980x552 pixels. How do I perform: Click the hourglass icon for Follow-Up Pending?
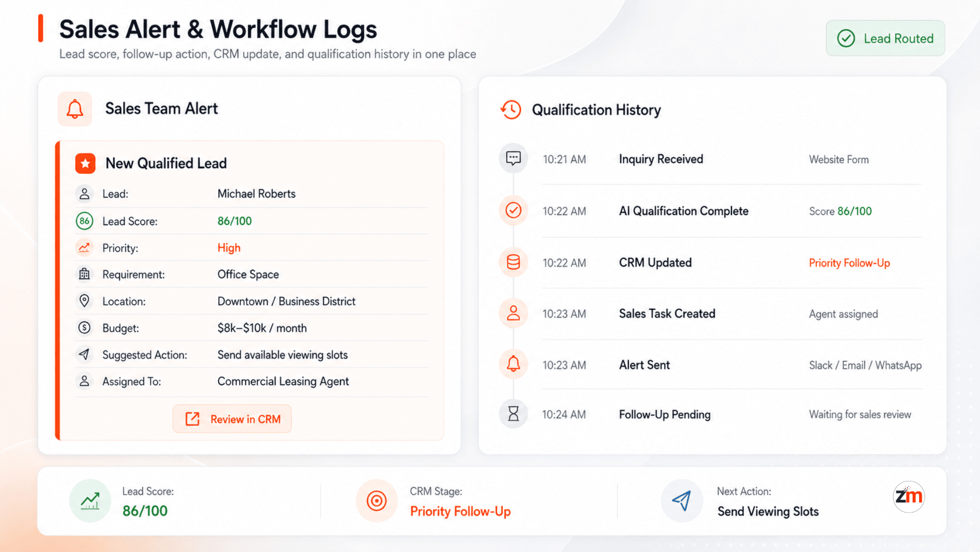tap(513, 414)
